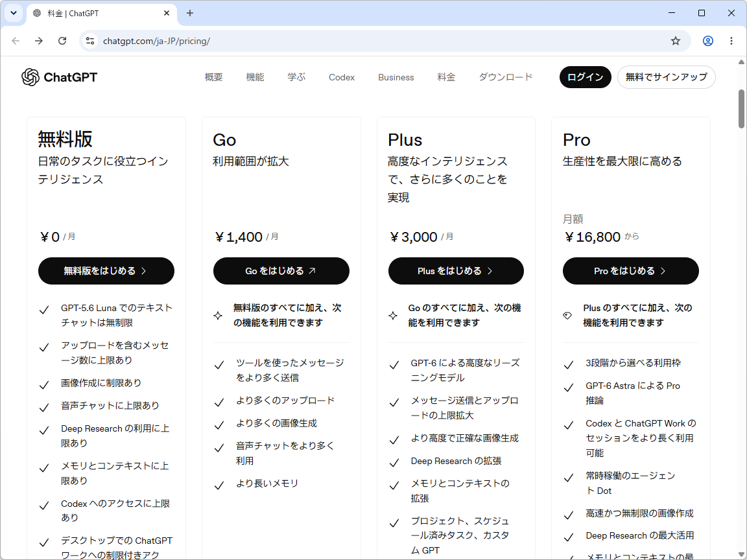Click the sparkle icon in the Plus card
Screen dimensions: 747x560
pos(393,315)
